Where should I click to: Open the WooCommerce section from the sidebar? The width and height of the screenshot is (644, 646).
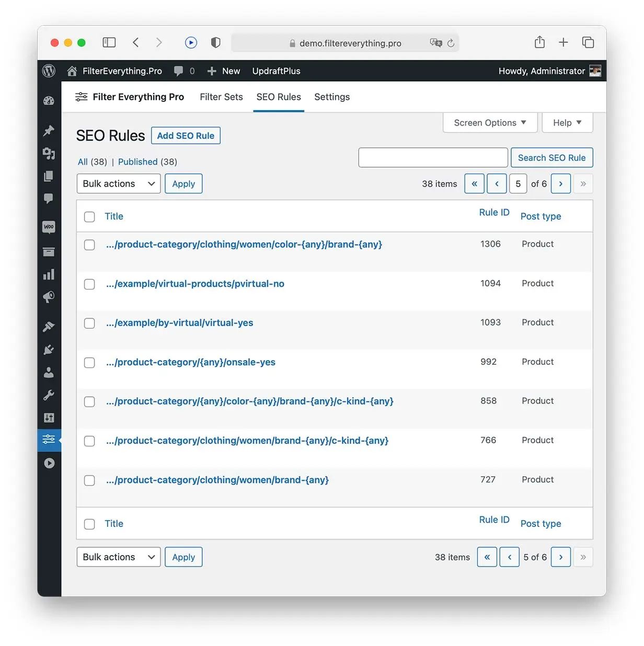pos(49,227)
